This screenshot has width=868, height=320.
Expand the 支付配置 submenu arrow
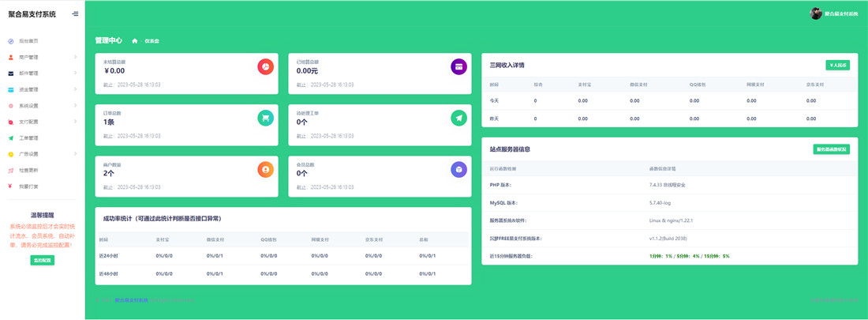pos(75,122)
